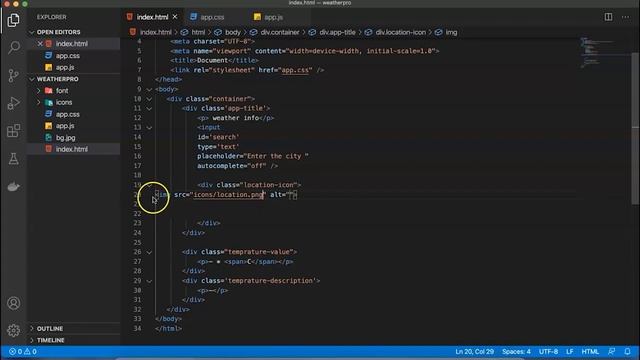The image size is (640, 360).
Task: Fold the body tag at line 9
Action: 149,89
